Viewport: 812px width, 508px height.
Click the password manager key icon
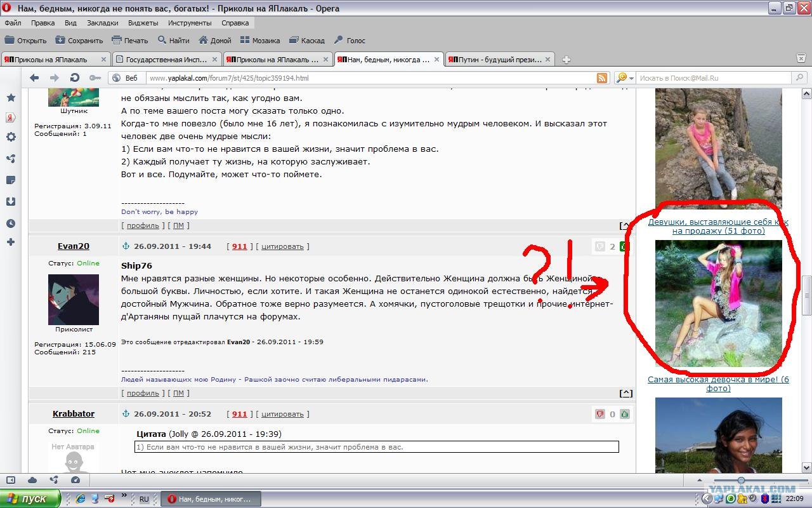pyautogui.click(x=95, y=78)
